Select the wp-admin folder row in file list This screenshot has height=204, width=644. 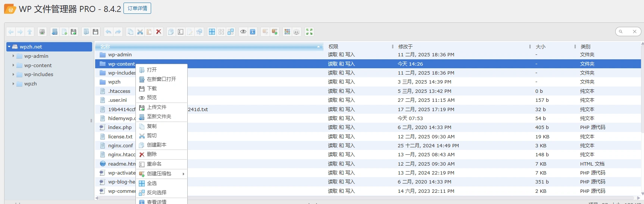point(368,54)
